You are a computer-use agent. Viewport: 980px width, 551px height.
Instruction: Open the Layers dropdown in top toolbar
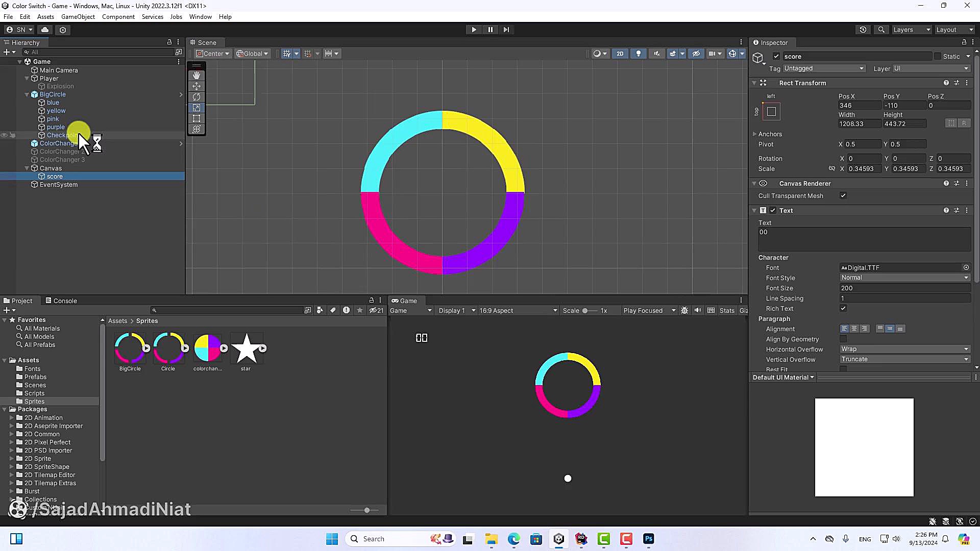(912, 30)
